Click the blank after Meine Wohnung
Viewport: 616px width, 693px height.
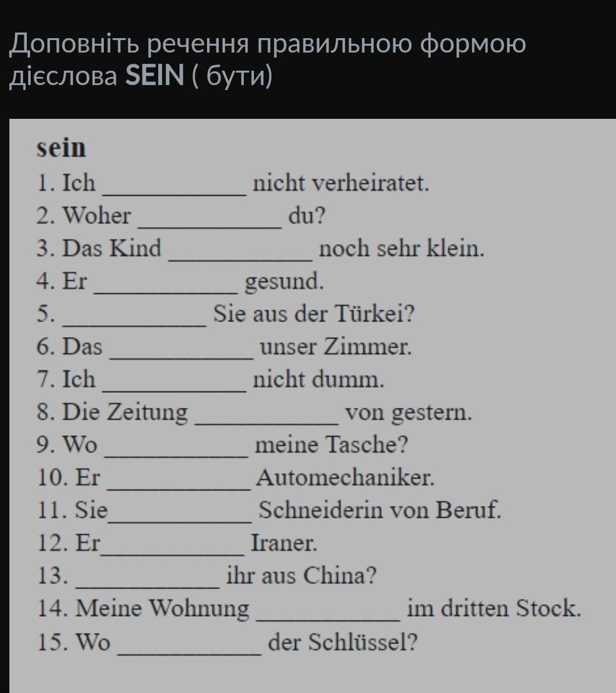(x=328, y=616)
